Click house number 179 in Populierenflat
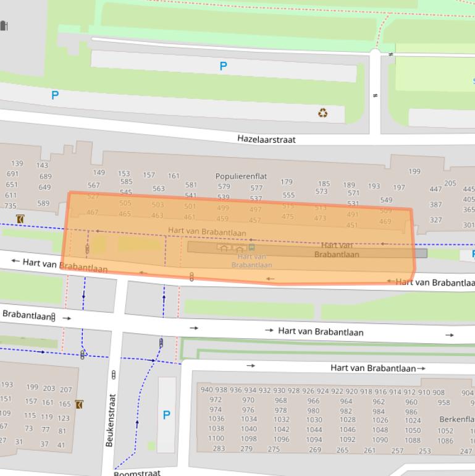475x476 pixels. (287, 182)
